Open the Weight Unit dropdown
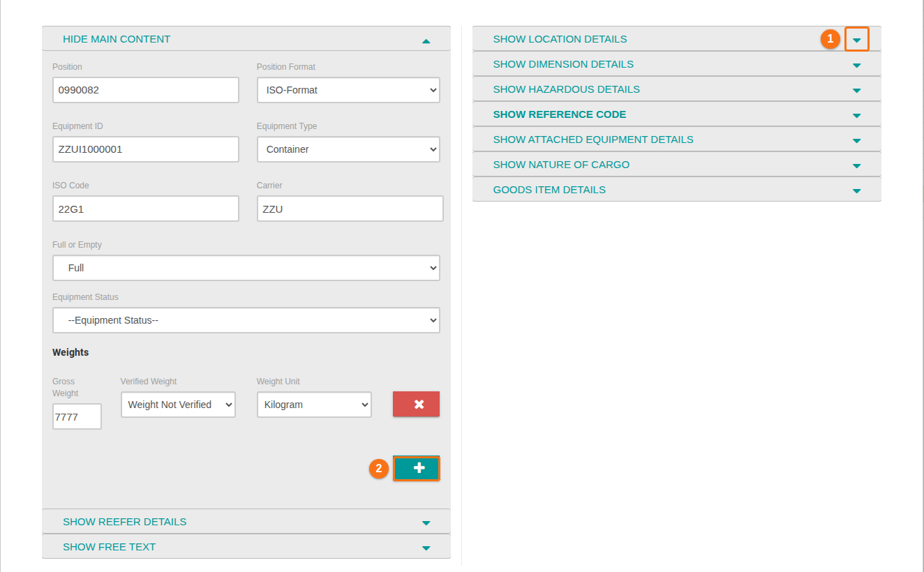Viewport: 924px width, 572px height. click(x=314, y=405)
